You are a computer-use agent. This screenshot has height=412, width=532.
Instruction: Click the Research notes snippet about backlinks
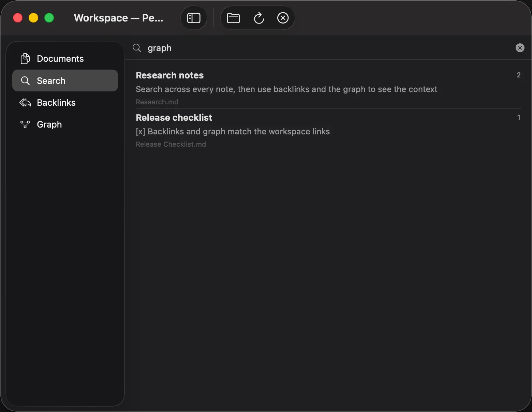tap(286, 89)
